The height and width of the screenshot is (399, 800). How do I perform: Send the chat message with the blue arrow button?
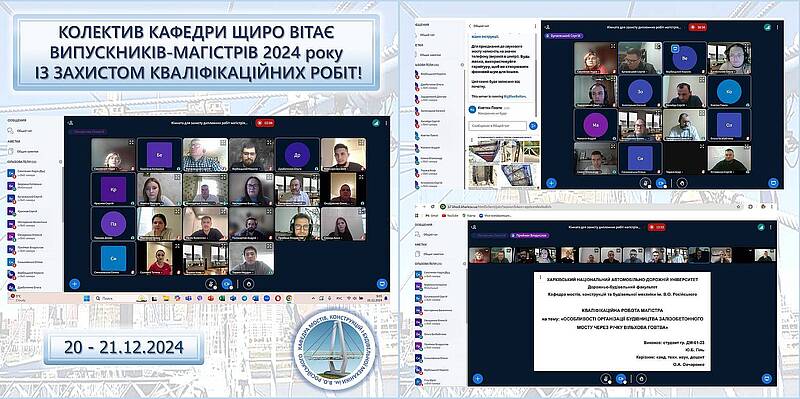click(x=533, y=126)
